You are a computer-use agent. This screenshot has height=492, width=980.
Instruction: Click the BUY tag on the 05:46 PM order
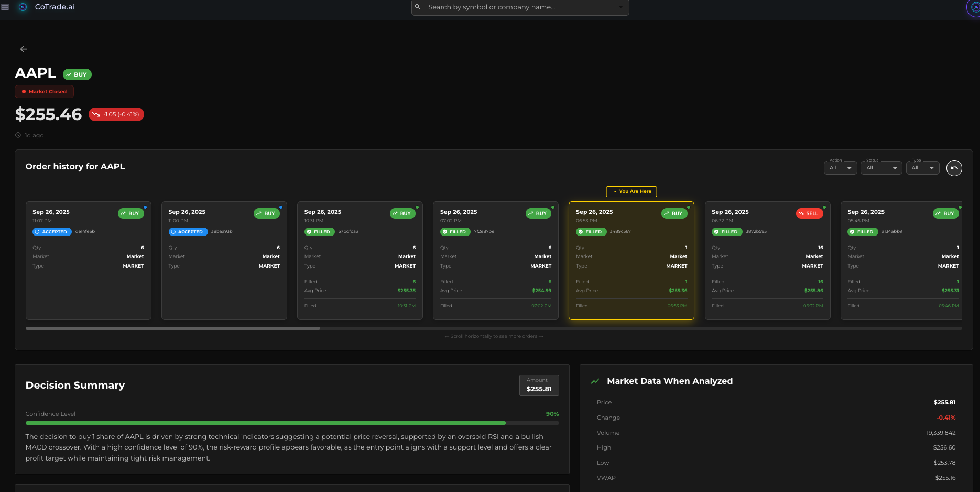946,213
